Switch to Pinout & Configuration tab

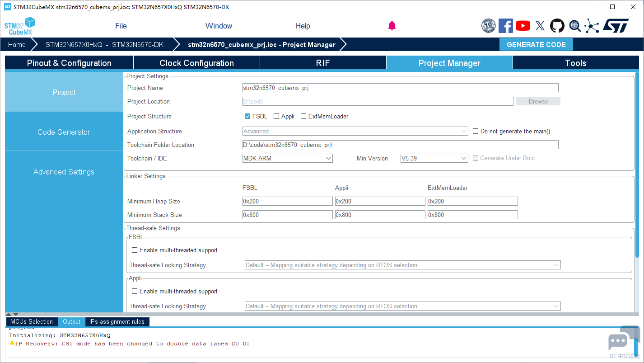point(69,63)
